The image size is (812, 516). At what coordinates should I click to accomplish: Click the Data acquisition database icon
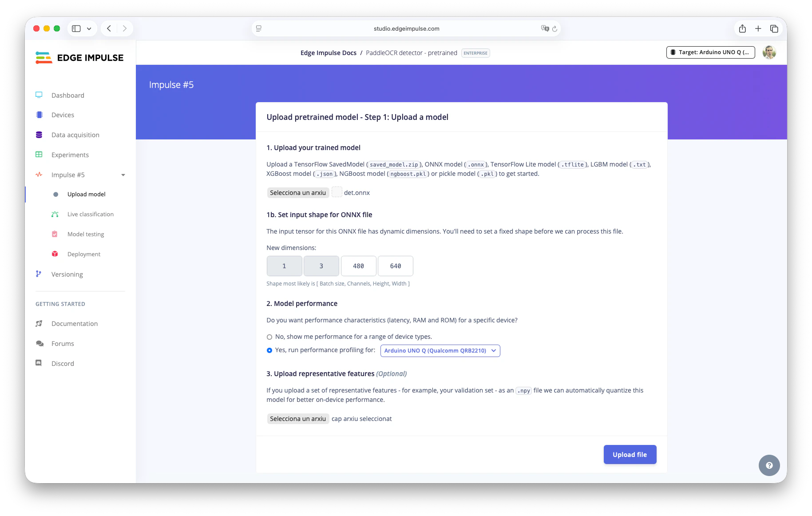pyautogui.click(x=39, y=135)
